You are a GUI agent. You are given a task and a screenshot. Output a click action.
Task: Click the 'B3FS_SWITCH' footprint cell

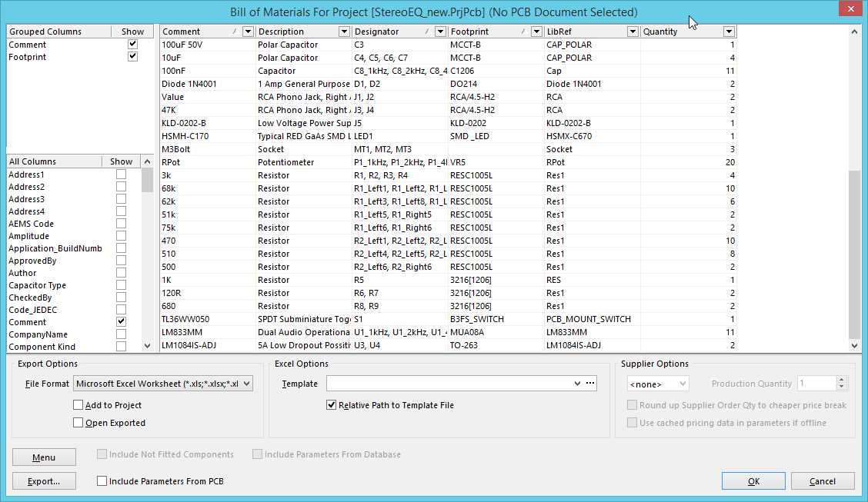pyautogui.click(x=496, y=319)
